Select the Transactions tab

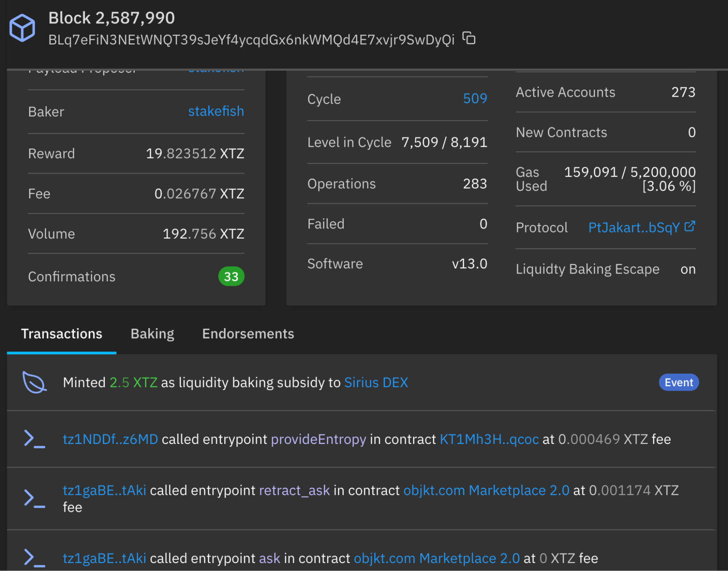62,334
